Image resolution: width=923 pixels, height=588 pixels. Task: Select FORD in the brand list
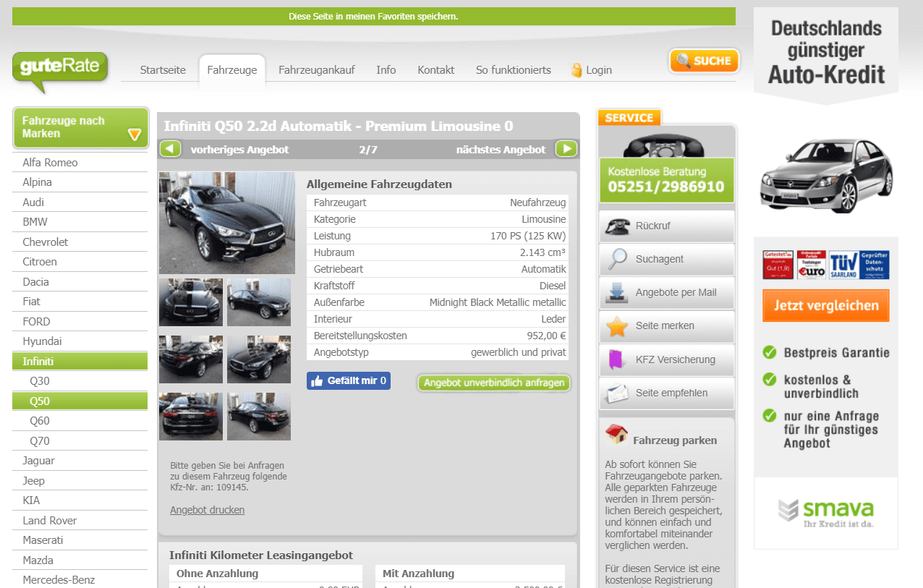pyautogui.click(x=80, y=322)
